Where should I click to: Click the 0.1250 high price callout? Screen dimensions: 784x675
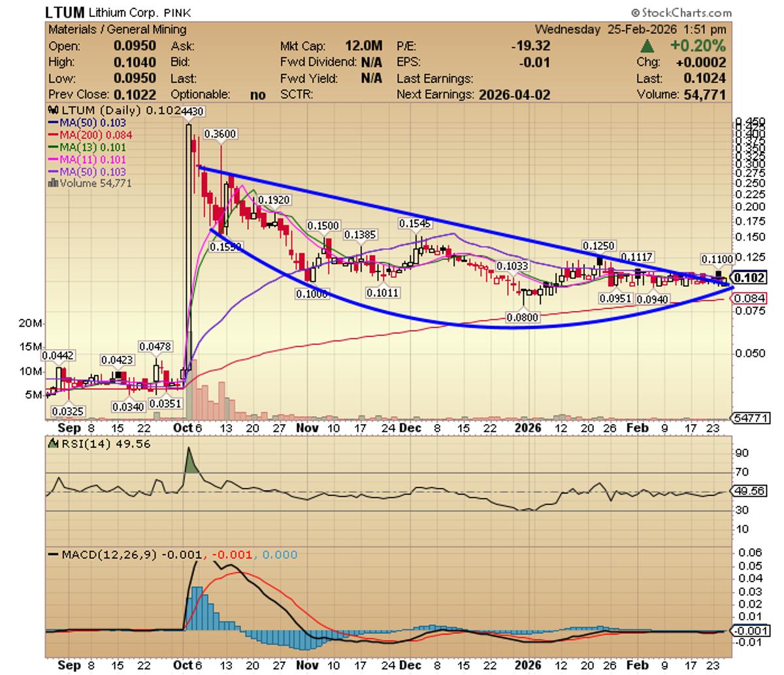(x=598, y=246)
